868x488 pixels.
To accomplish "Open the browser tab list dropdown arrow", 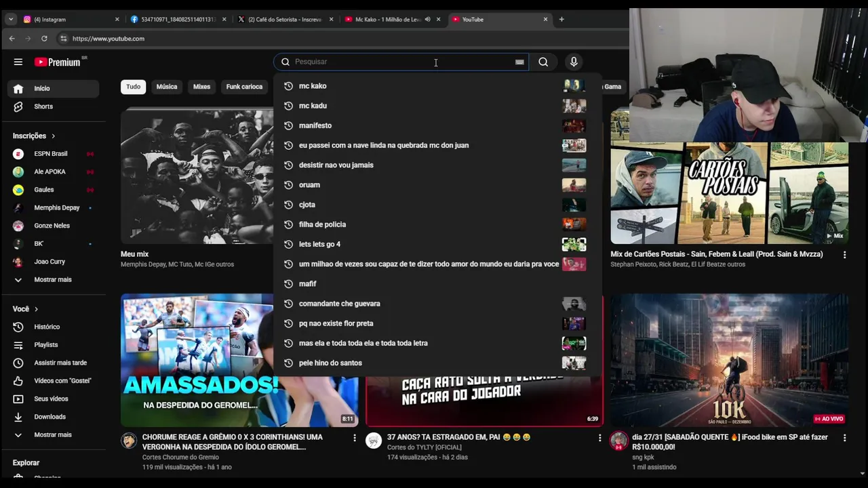I will [11, 20].
